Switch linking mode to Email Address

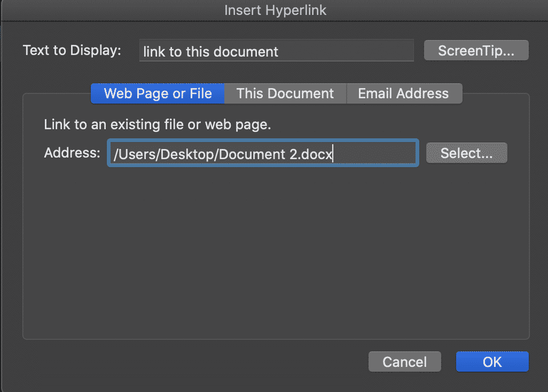(x=404, y=93)
